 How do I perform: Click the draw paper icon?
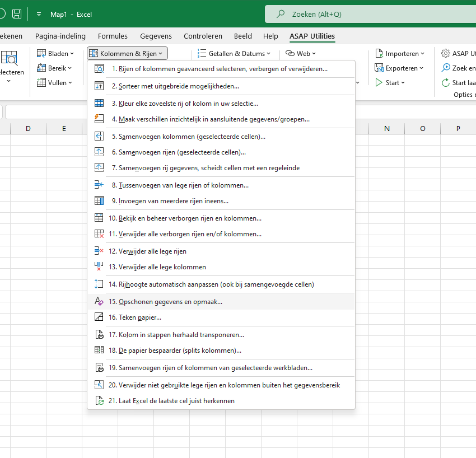click(99, 317)
